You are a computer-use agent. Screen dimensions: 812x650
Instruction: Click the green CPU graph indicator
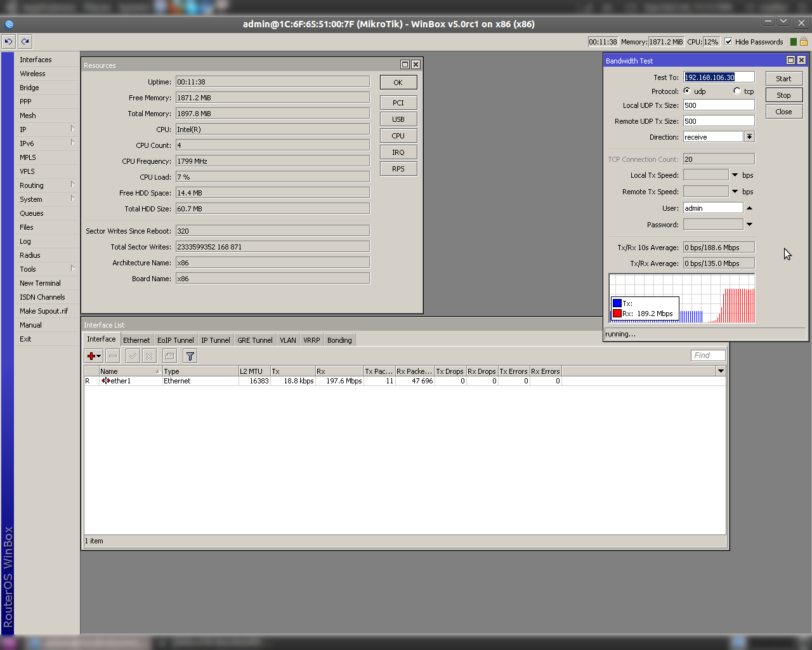pyautogui.click(x=793, y=42)
